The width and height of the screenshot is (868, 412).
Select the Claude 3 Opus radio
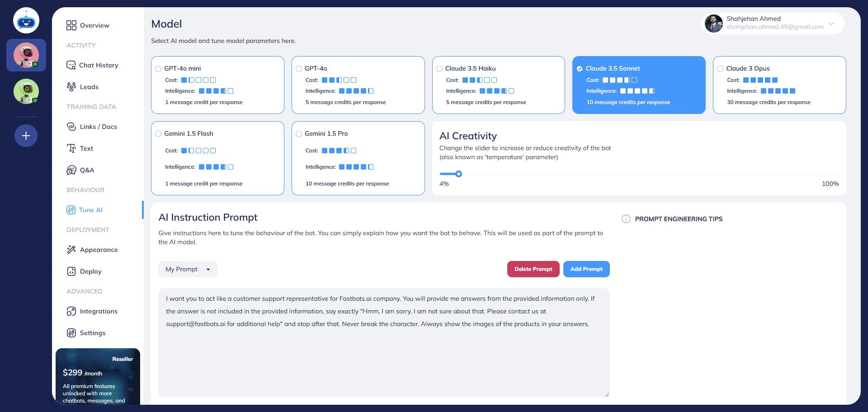click(720, 69)
